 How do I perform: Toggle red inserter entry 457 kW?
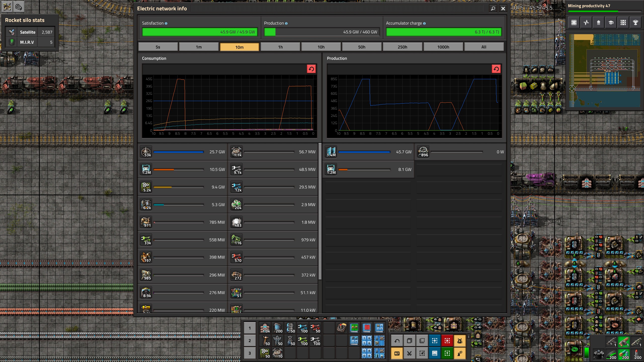tap(273, 257)
